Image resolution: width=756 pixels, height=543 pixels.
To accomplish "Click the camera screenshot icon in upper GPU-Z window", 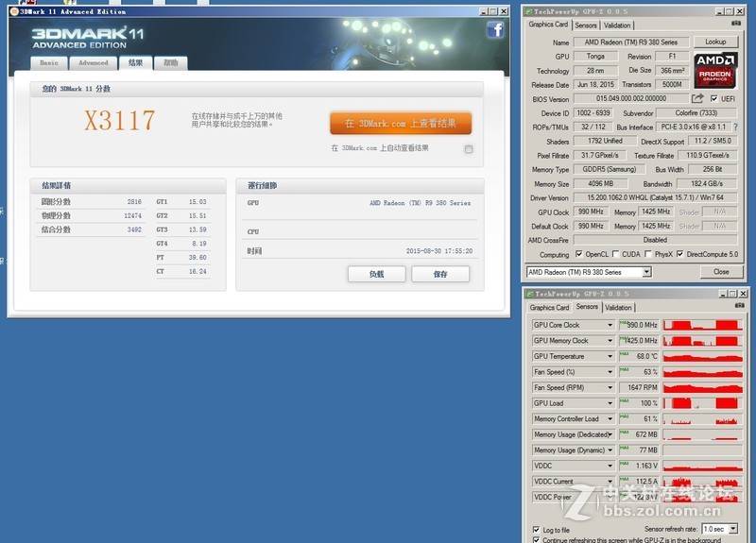I will pos(736,23).
